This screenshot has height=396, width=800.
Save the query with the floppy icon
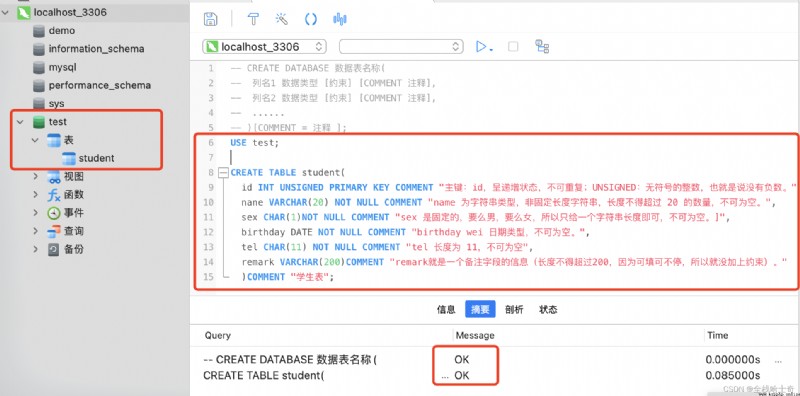coord(210,19)
